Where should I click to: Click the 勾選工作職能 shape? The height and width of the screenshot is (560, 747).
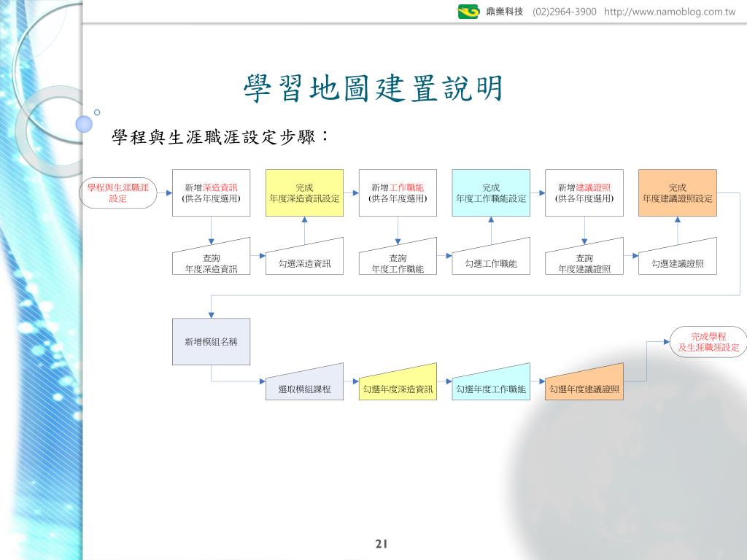[x=491, y=260]
